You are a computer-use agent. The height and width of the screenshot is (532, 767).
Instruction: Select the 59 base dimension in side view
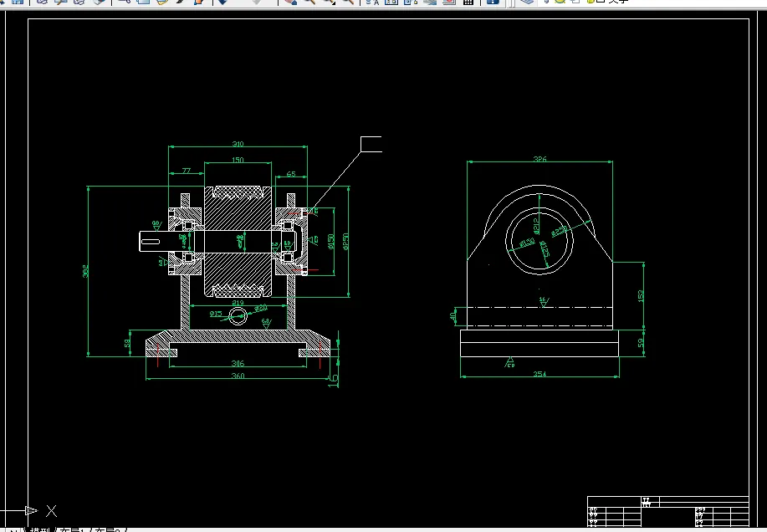[642, 343]
